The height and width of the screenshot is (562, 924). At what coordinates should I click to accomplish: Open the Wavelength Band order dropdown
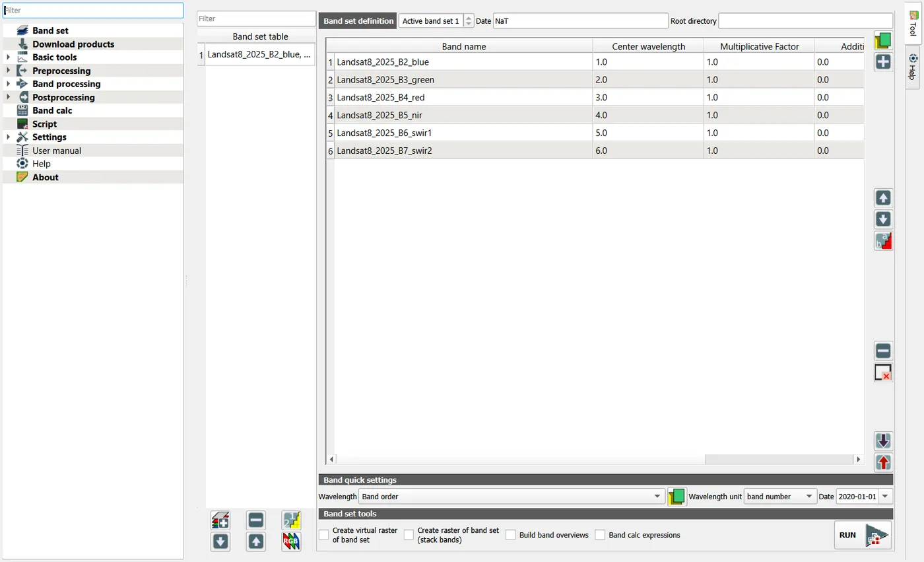pos(511,497)
